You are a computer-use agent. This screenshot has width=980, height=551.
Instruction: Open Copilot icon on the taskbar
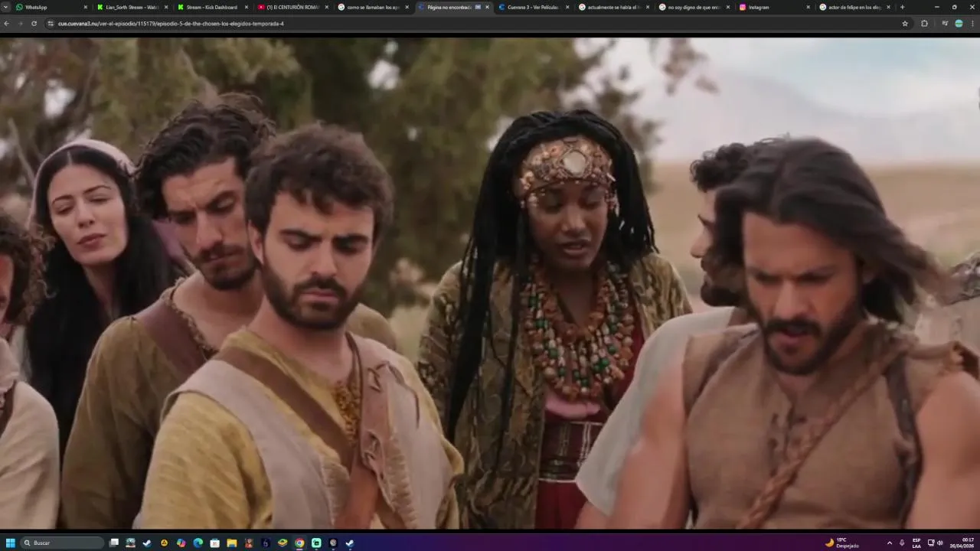click(181, 543)
